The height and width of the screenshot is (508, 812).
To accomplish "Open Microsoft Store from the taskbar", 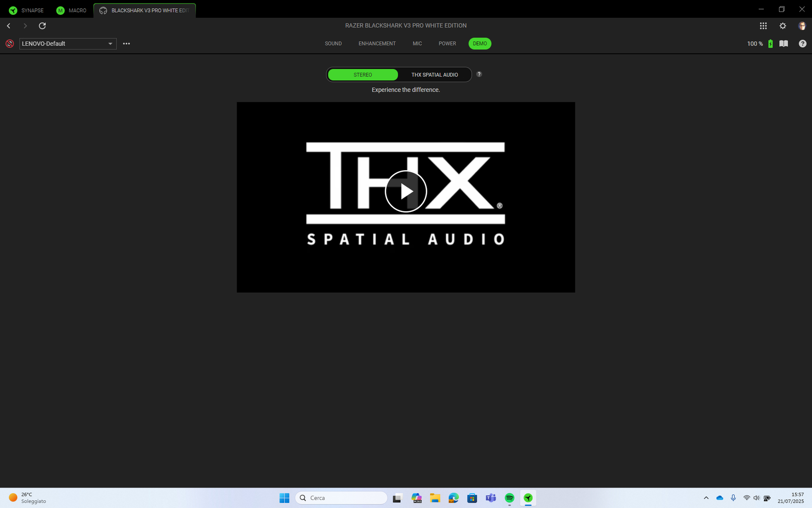I will (x=472, y=498).
